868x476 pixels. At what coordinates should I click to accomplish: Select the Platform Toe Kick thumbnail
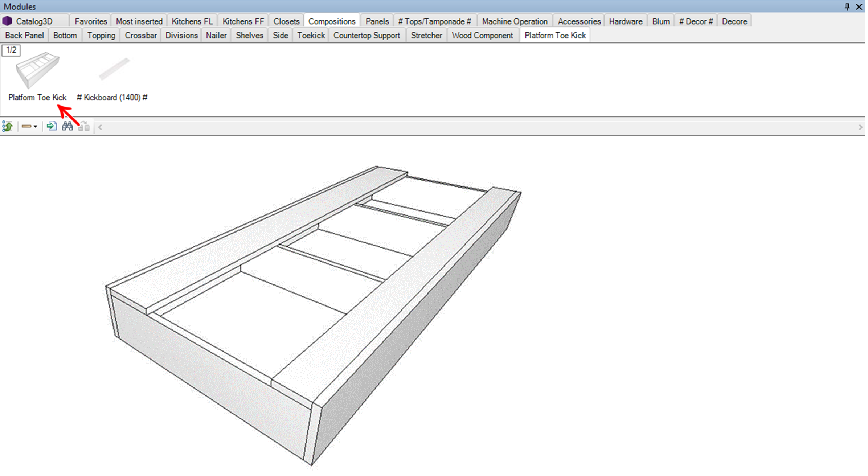click(37, 71)
